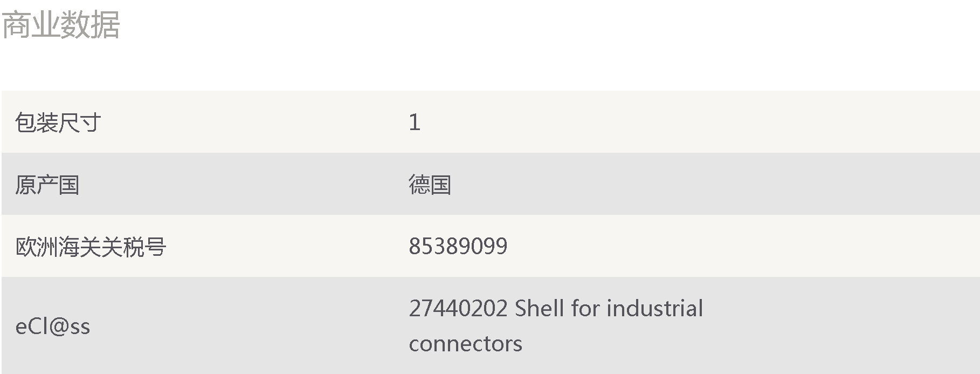Viewport: 980px width, 374px height.
Task: Click the 德 character in origin value
Action: (x=419, y=185)
